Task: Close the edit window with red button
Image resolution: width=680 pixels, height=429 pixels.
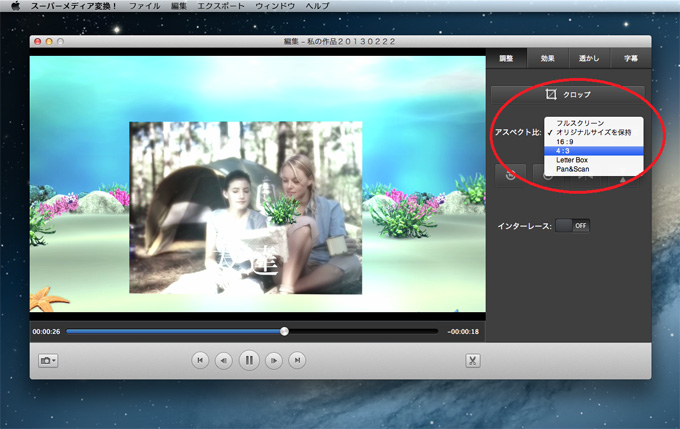Action: [x=38, y=42]
